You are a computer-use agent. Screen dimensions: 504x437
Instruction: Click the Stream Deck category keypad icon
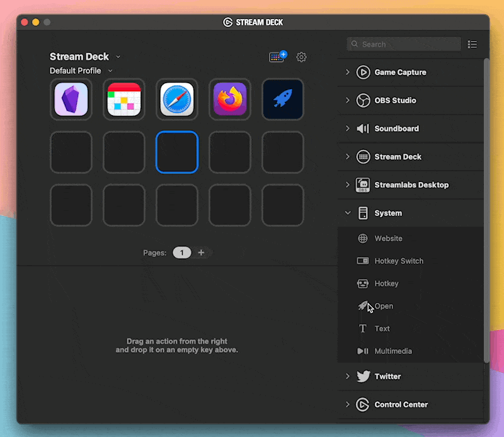[x=363, y=157]
